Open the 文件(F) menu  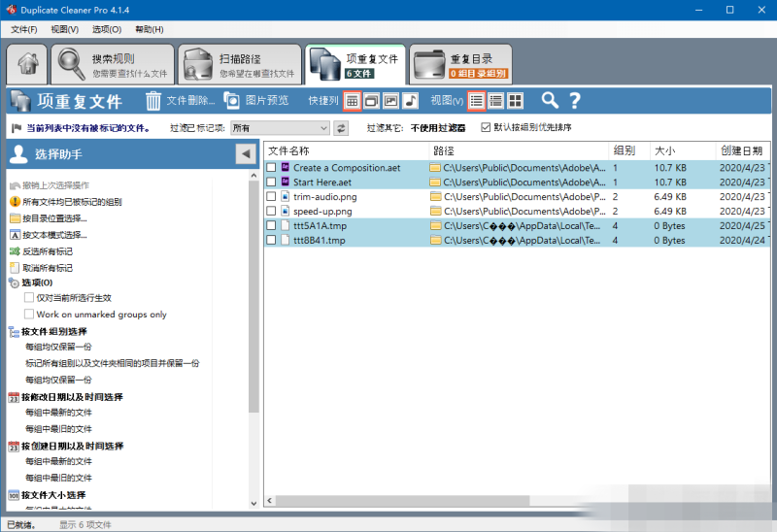(24, 30)
